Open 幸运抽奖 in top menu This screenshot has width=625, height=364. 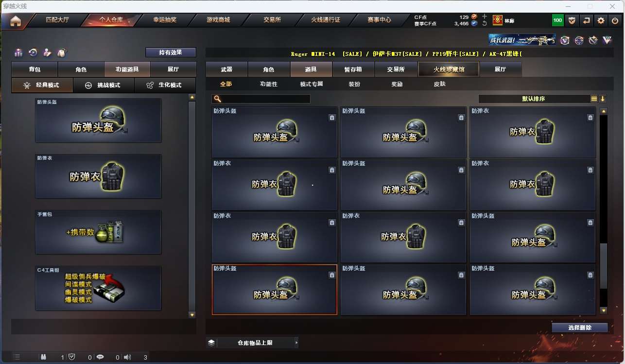[165, 20]
